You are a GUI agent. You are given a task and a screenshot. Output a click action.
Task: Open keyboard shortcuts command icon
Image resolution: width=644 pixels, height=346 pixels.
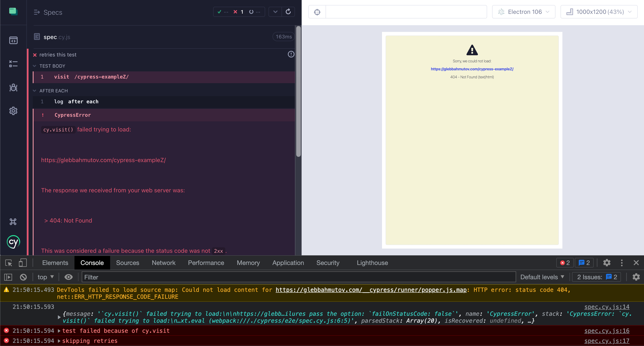tap(13, 222)
